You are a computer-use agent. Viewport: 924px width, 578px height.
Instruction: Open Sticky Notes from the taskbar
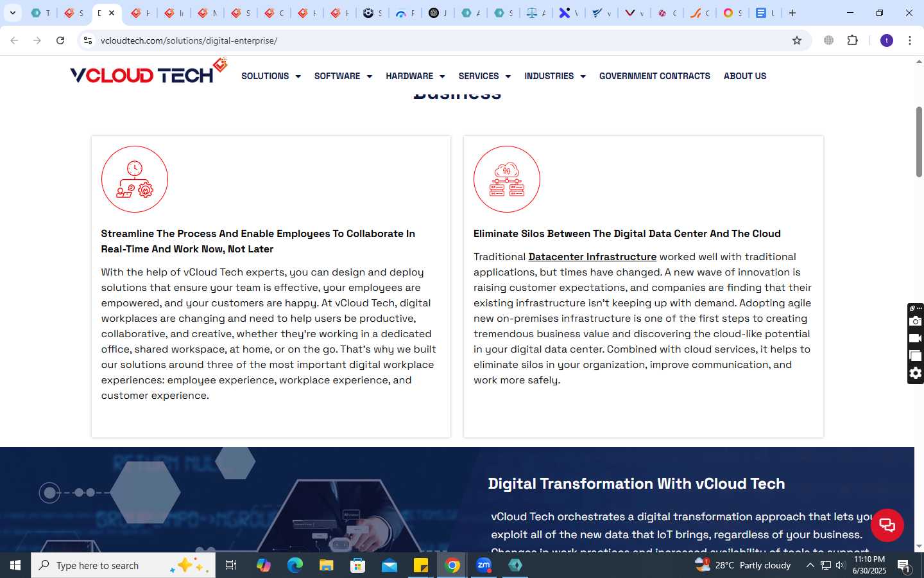tap(421, 565)
